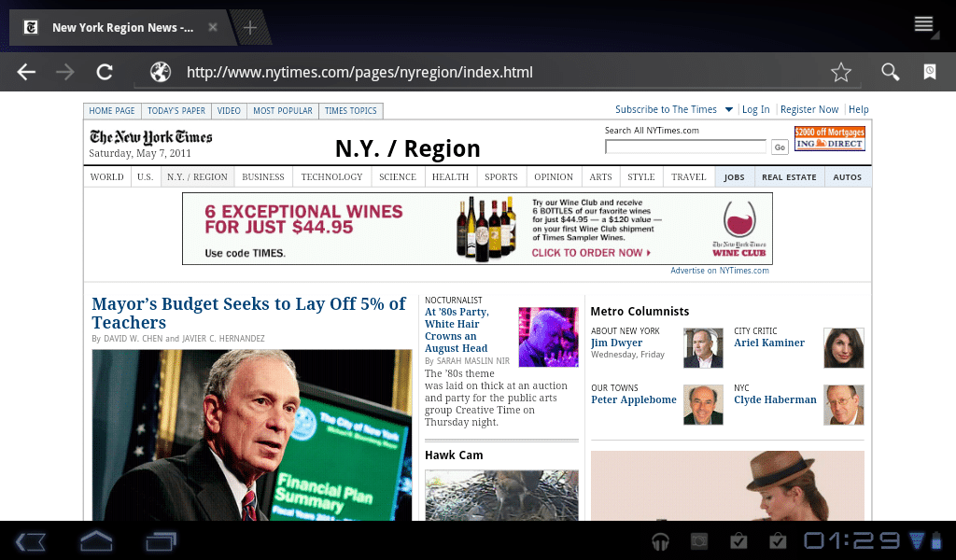This screenshot has height=560, width=956.
Task: Open the TRAVEL section
Action: pos(688,176)
